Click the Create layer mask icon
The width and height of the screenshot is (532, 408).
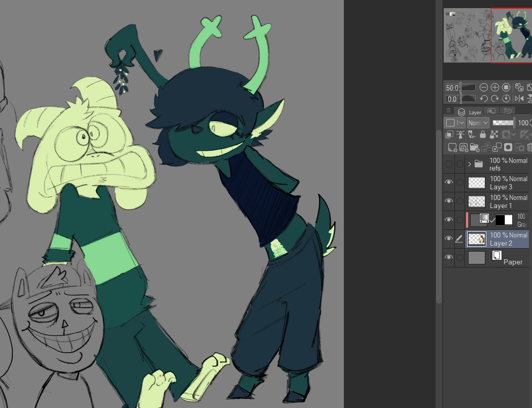508,147
